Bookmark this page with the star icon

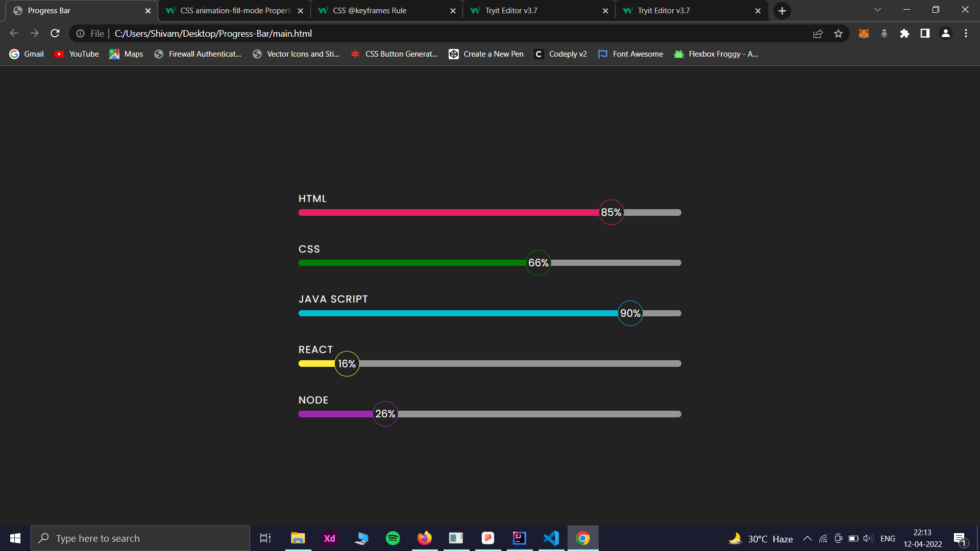838,33
